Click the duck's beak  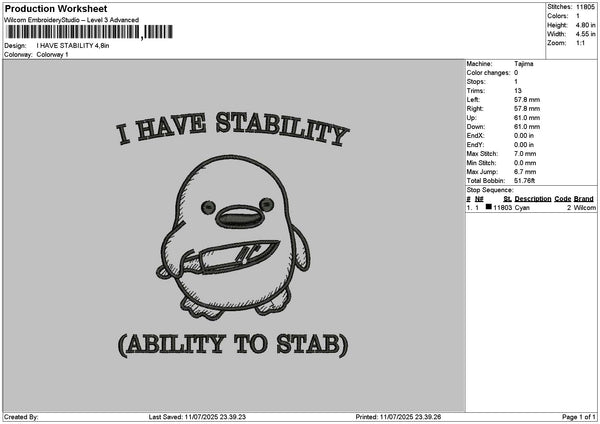pos(241,217)
